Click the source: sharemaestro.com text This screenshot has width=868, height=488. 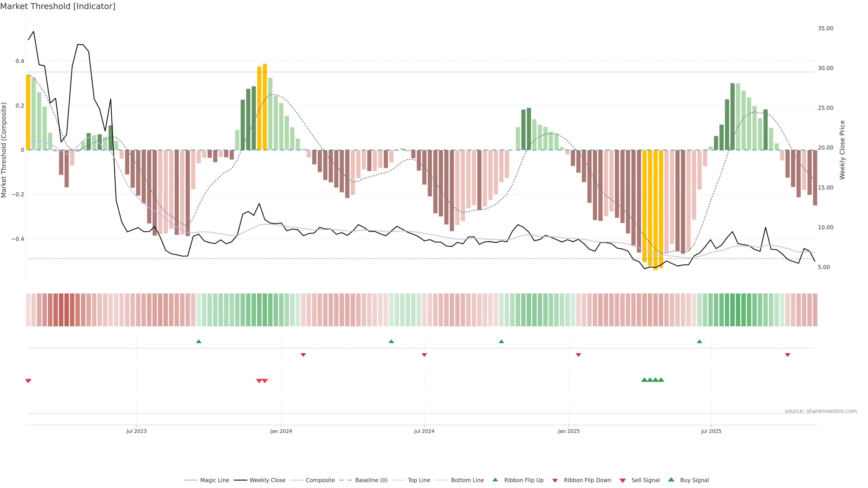click(x=821, y=411)
